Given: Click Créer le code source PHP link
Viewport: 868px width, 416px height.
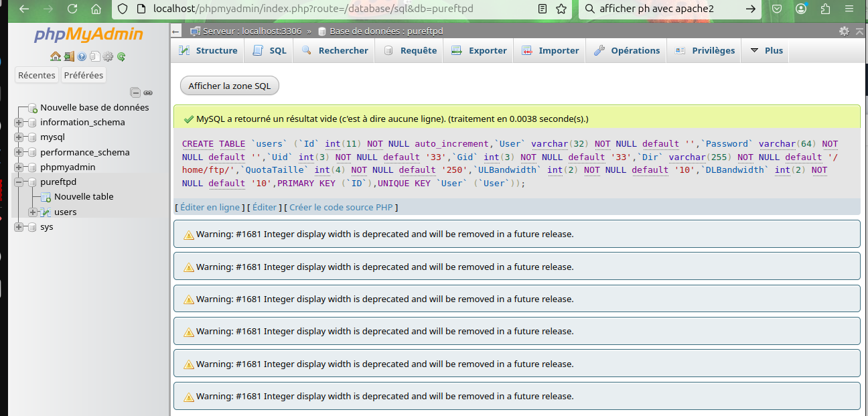Looking at the screenshot, I should click(342, 208).
